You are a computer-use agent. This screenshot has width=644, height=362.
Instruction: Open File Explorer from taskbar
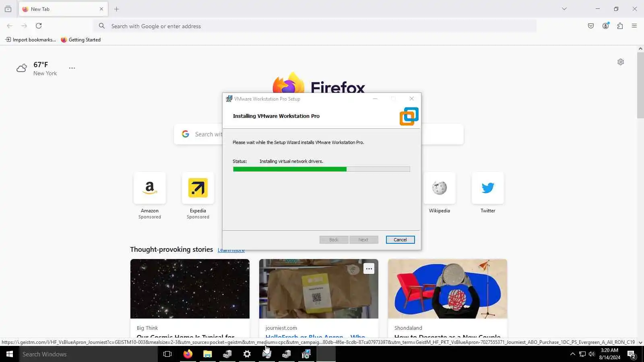pyautogui.click(x=208, y=354)
